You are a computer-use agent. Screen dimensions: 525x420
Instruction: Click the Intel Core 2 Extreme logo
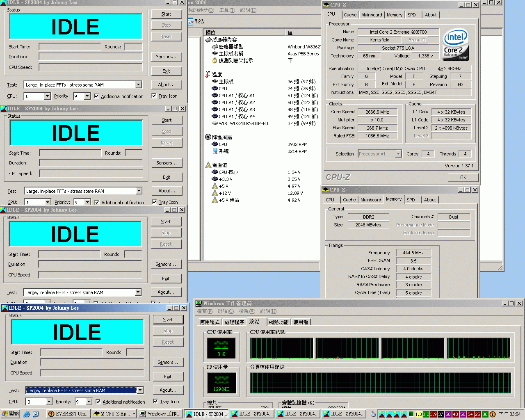[456, 44]
